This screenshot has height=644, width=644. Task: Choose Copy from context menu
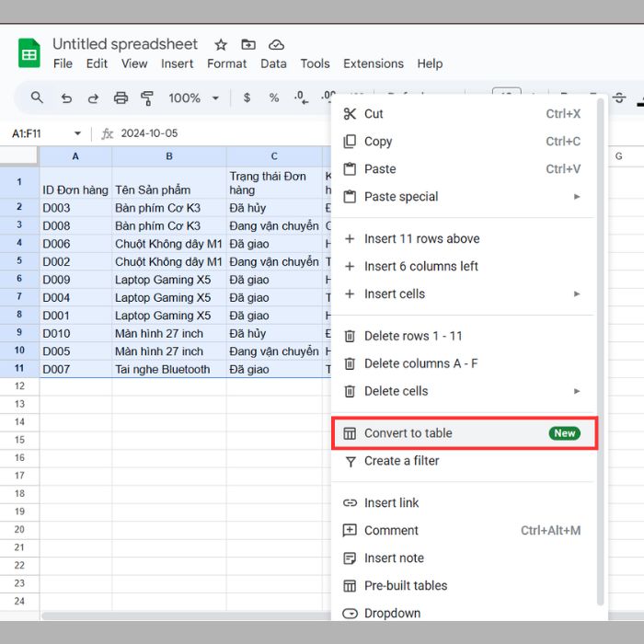coord(464,142)
